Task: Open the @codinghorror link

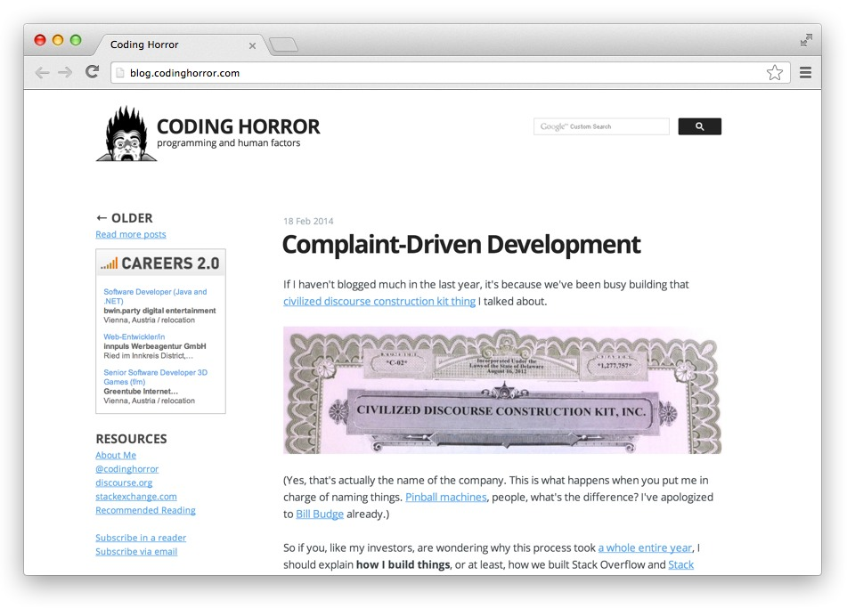Action: click(127, 468)
